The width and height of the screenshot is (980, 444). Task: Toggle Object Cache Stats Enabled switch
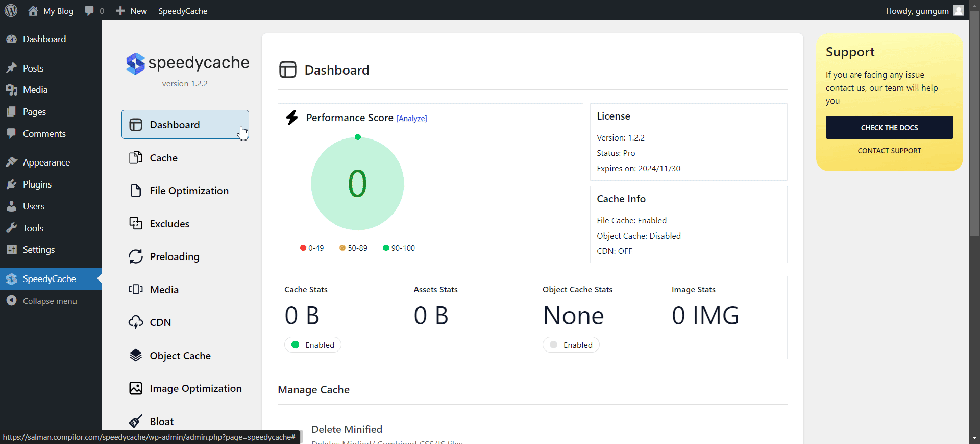point(571,345)
